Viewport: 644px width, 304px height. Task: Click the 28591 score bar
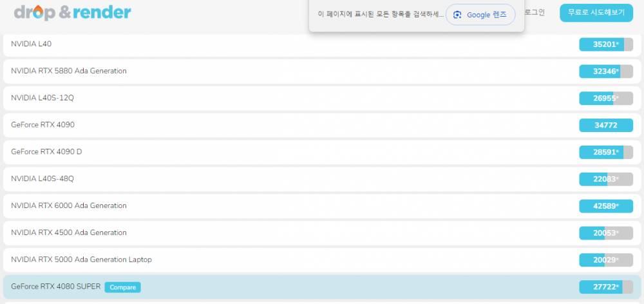click(x=606, y=152)
